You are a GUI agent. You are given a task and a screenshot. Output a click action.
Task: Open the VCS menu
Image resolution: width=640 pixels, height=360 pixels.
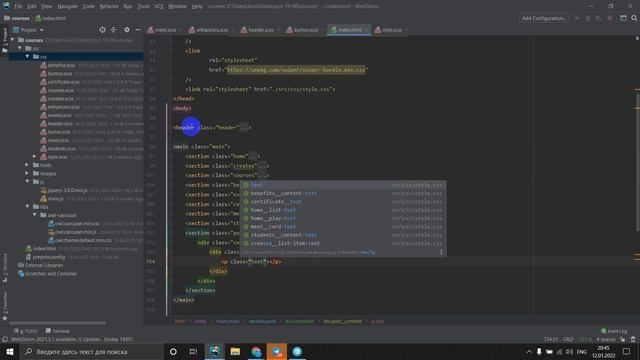tap(159, 6)
